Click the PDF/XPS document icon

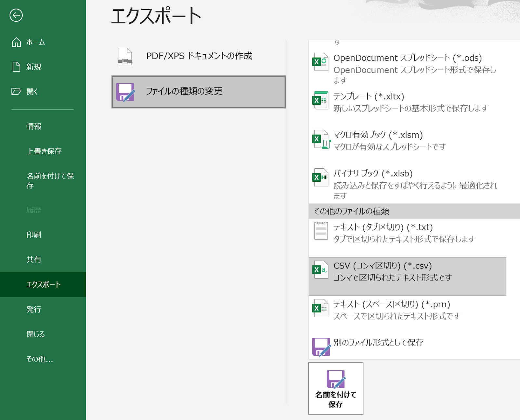click(x=125, y=56)
